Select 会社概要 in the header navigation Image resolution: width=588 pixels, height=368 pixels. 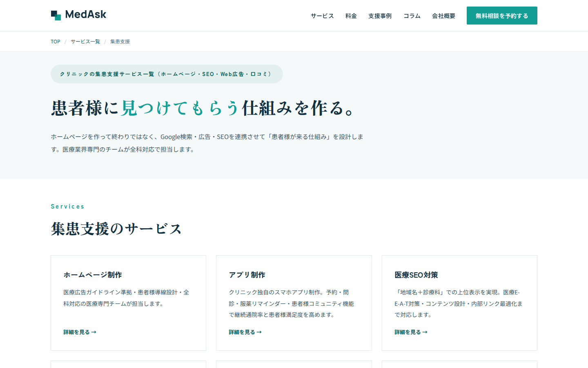443,16
